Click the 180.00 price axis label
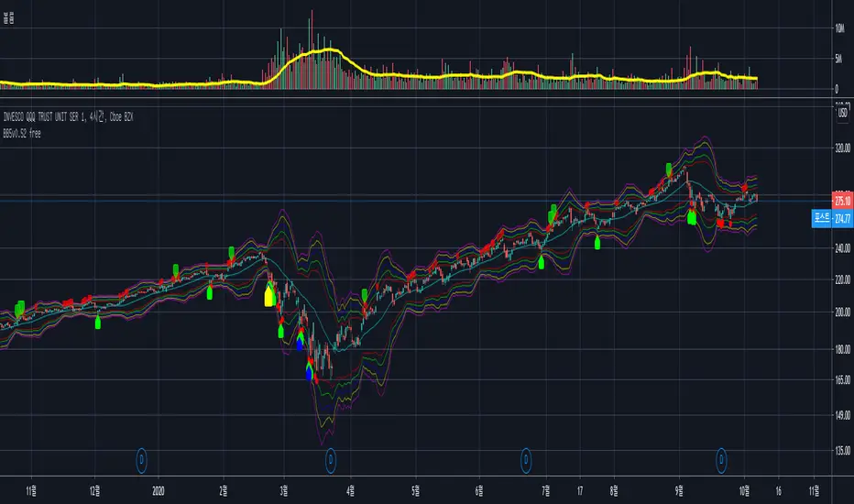This screenshot has width=854, height=504. pos(843,349)
